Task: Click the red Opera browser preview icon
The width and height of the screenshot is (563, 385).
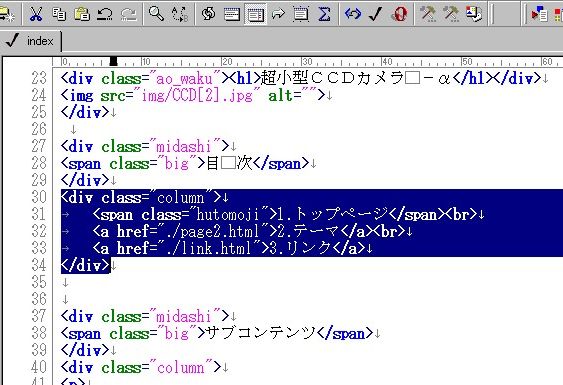Action: click(400, 14)
